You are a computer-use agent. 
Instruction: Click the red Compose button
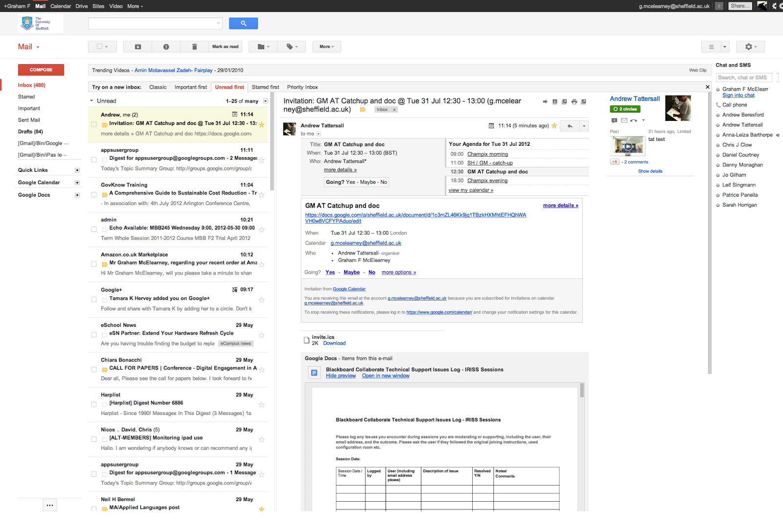(41, 70)
